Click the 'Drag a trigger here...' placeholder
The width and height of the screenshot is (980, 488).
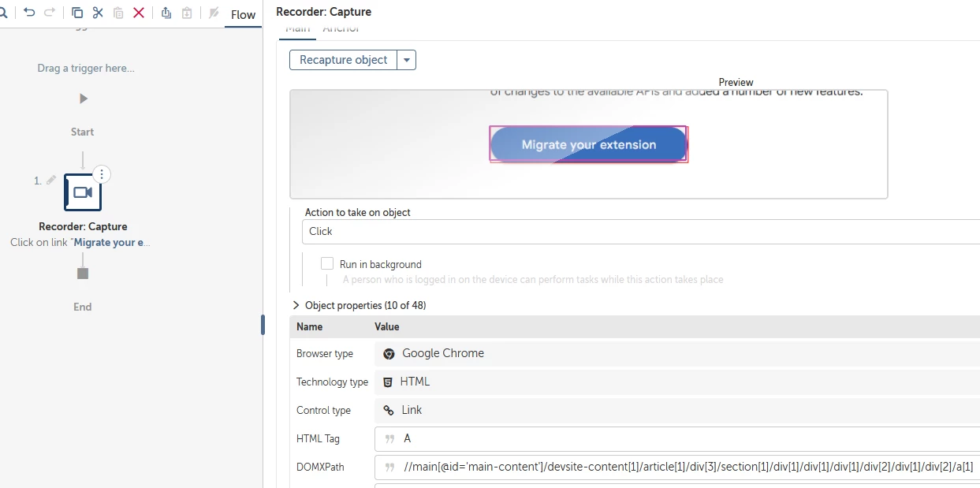point(86,68)
